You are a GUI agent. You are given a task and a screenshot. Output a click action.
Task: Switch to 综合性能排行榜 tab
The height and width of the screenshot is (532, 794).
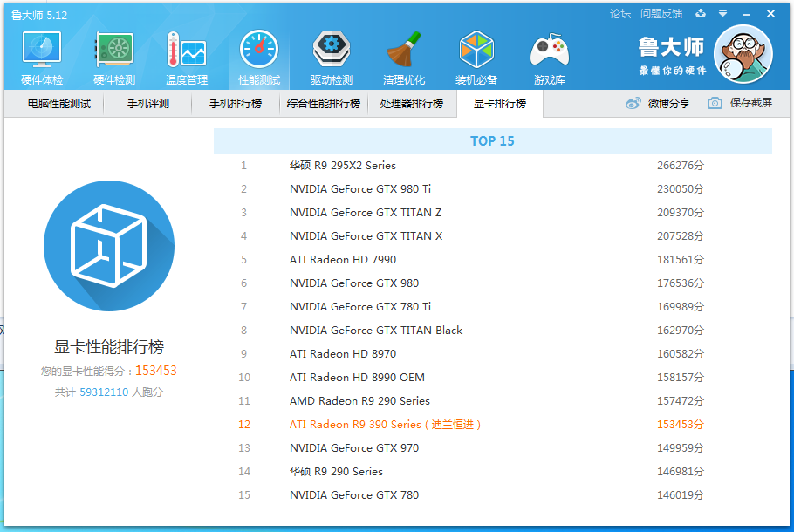324,104
